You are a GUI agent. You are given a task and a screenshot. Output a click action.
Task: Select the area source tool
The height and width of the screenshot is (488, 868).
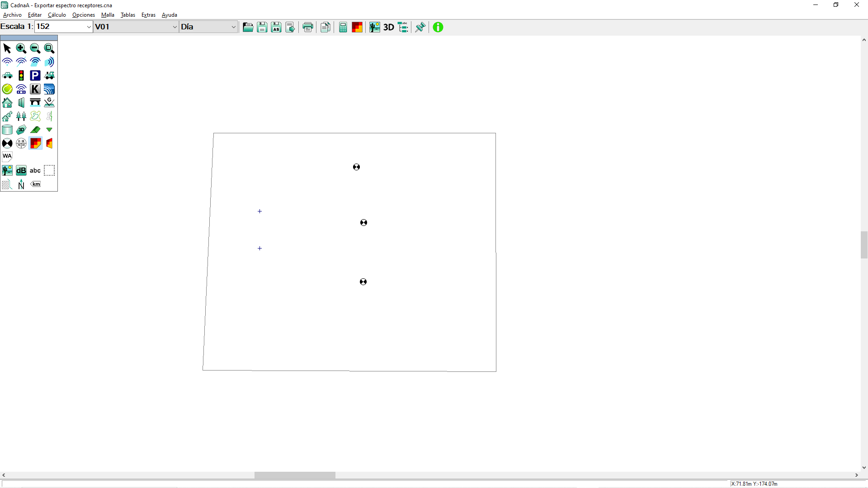(35, 62)
